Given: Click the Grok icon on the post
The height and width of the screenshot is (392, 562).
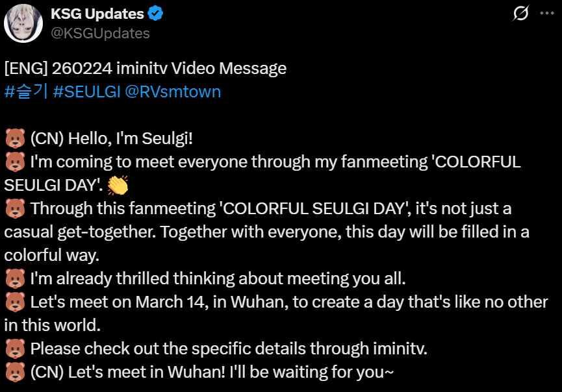Looking at the screenshot, I should click(520, 13).
